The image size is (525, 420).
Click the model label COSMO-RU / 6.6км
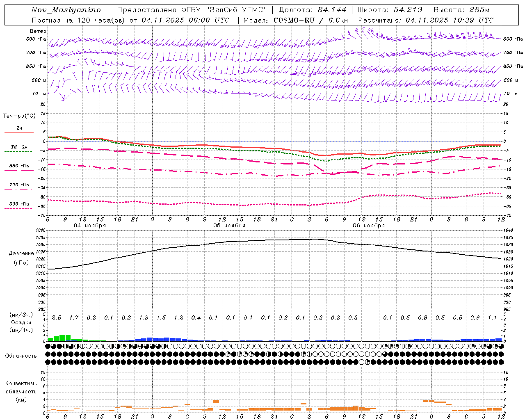(311, 20)
